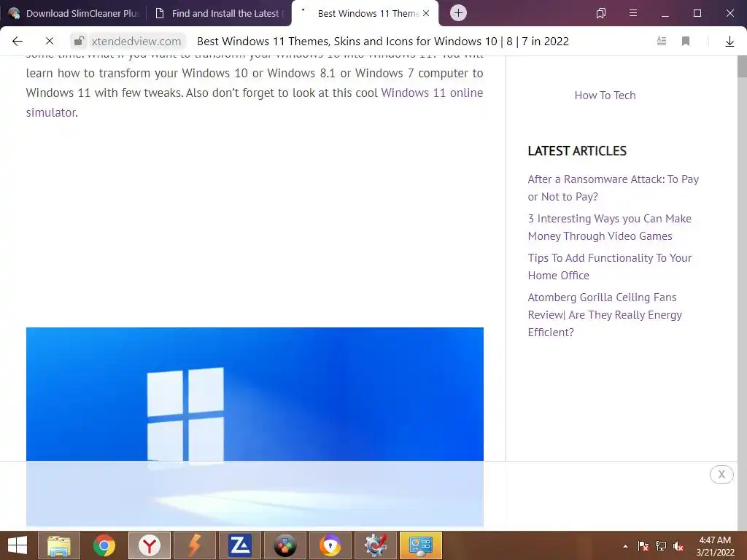
Task: Open the gear with checkmark taskbar app
Action: point(376,545)
